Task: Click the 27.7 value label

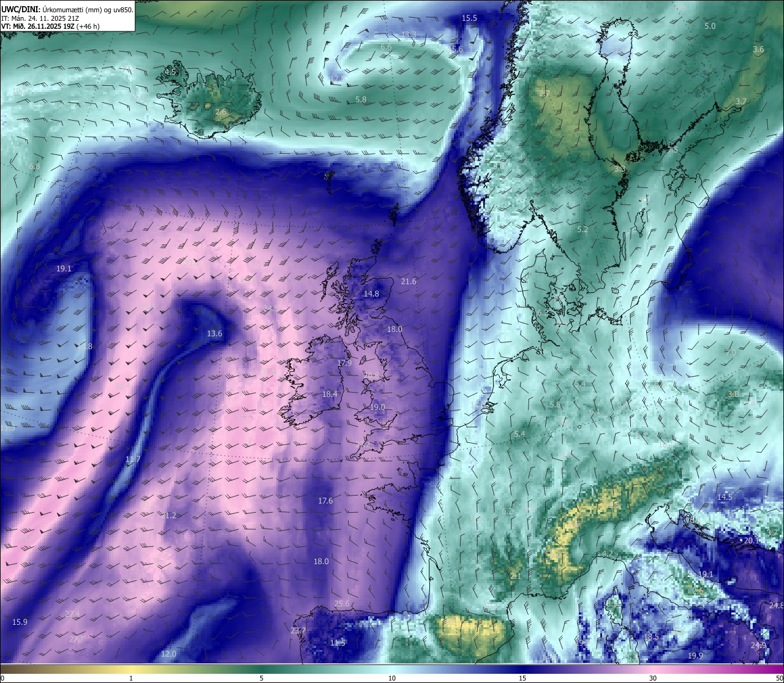Action: click(x=77, y=640)
